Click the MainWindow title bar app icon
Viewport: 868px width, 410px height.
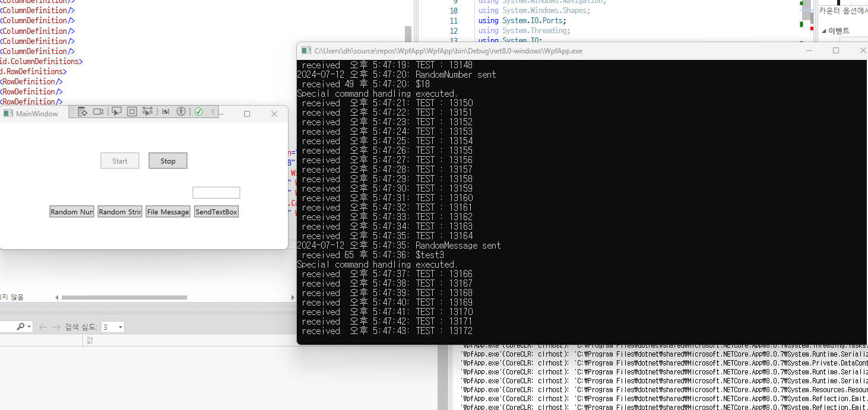pos(8,113)
